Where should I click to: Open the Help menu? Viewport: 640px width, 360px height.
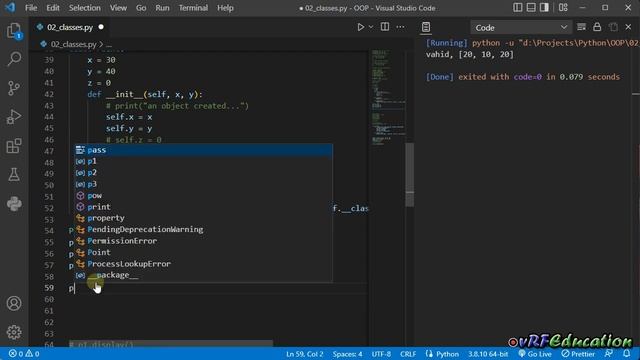[225, 8]
